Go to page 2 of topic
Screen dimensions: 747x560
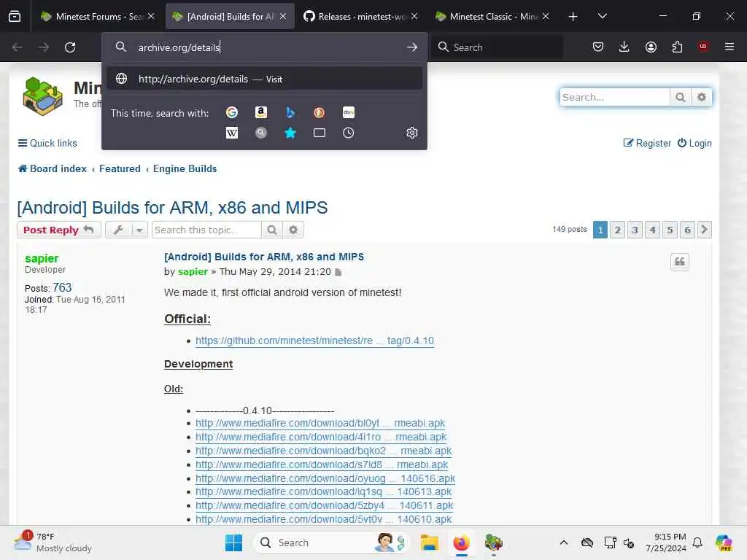click(617, 230)
